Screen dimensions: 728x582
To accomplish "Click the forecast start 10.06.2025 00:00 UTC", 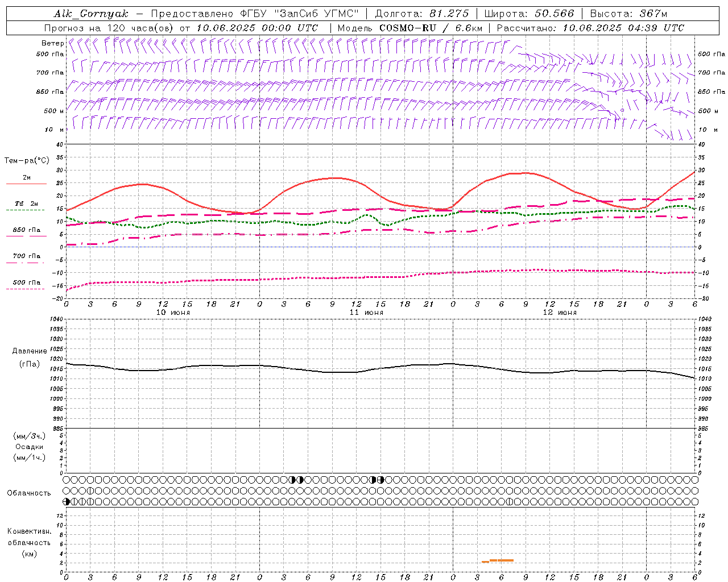I will [x=257, y=28].
